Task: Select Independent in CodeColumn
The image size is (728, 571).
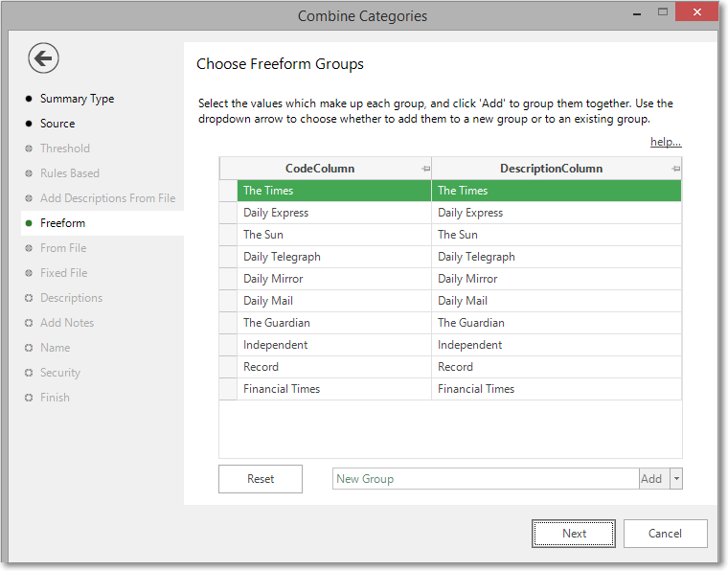Action: click(x=334, y=345)
